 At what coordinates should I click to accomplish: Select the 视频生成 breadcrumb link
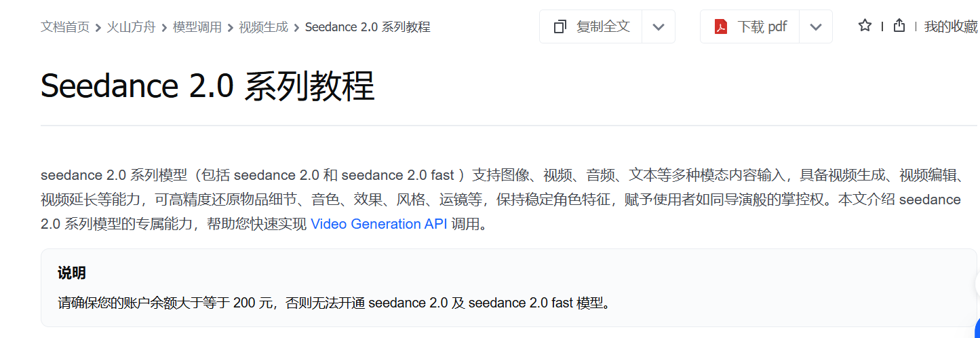(x=263, y=27)
